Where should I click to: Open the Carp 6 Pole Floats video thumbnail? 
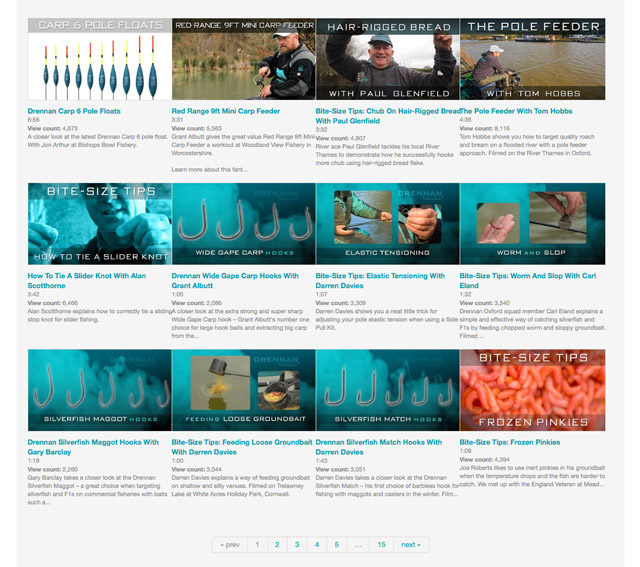pyautogui.click(x=100, y=59)
